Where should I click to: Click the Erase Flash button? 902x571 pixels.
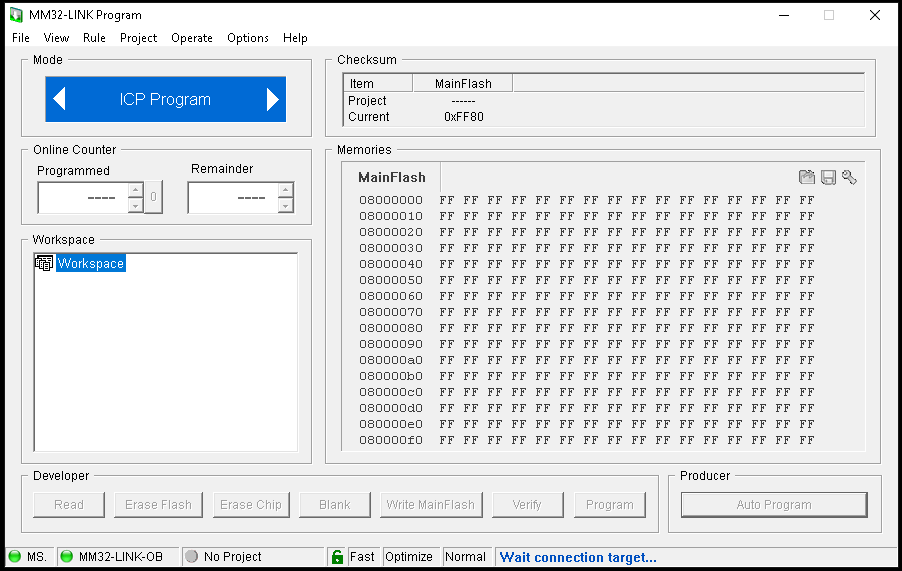(158, 505)
